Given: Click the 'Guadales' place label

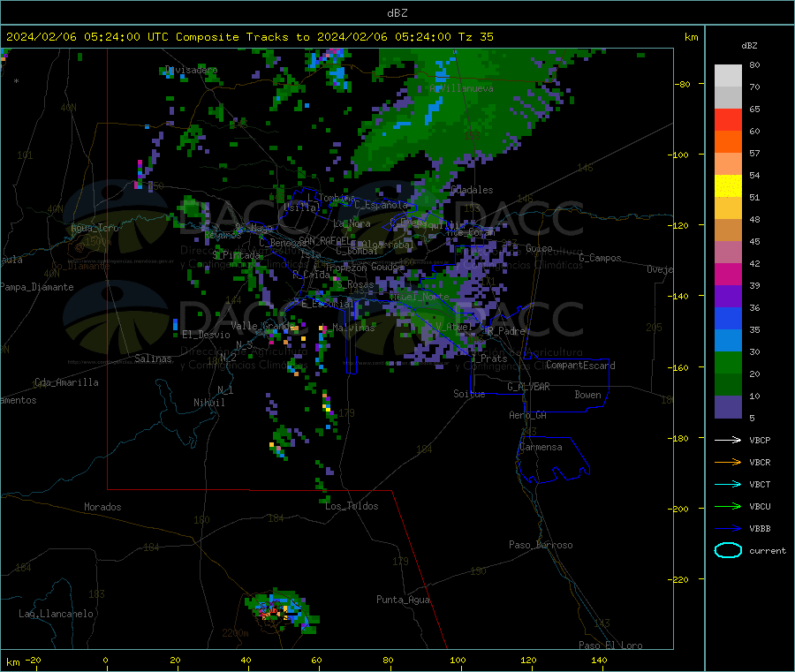Looking at the screenshot, I should click(x=472, y=190).
